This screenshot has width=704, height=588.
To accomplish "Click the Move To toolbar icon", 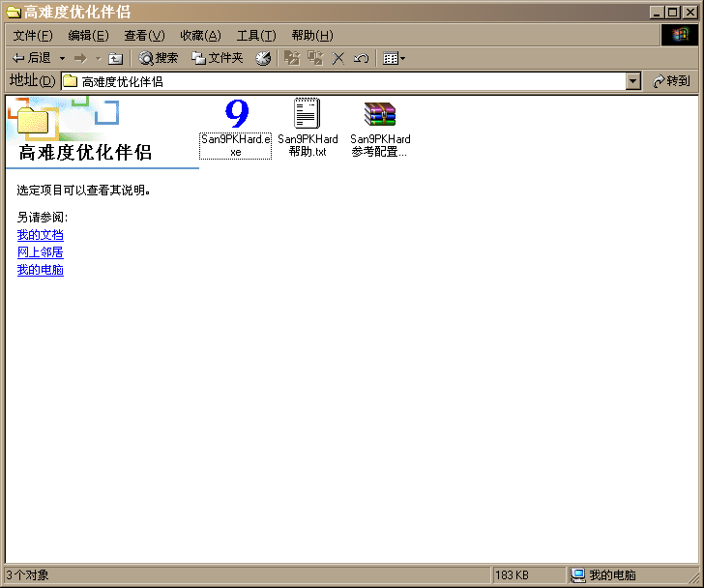I will point(292,58).
